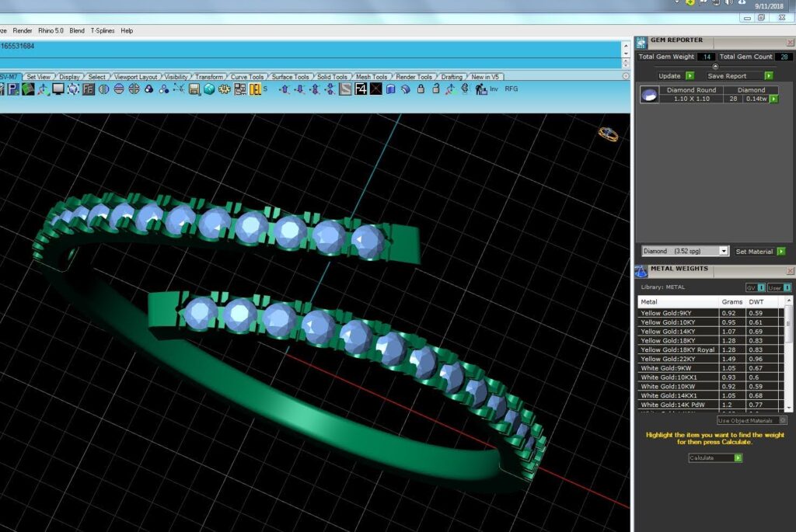
Task: Select the Yellow Gold:14KY row
Action: point(710,331)
